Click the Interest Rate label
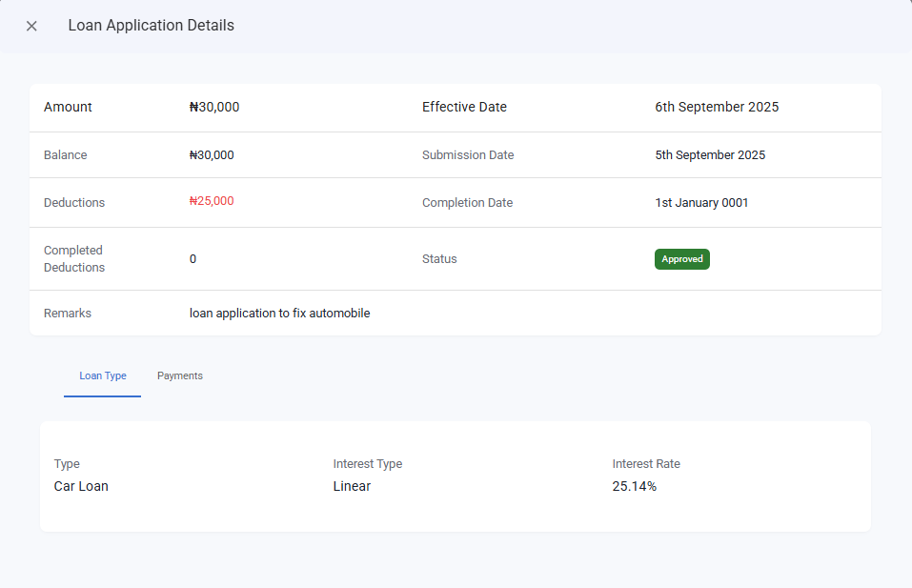This screenshot has height=588, width=912. pyautogui.click(x=646, y=464)
